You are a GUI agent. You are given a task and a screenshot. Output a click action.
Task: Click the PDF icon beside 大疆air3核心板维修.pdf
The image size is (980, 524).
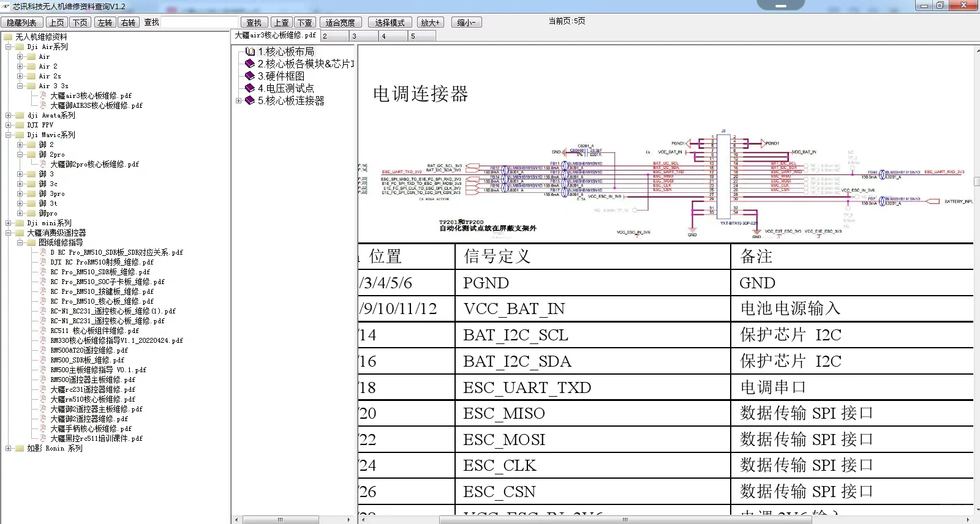(x=43, y=95)
